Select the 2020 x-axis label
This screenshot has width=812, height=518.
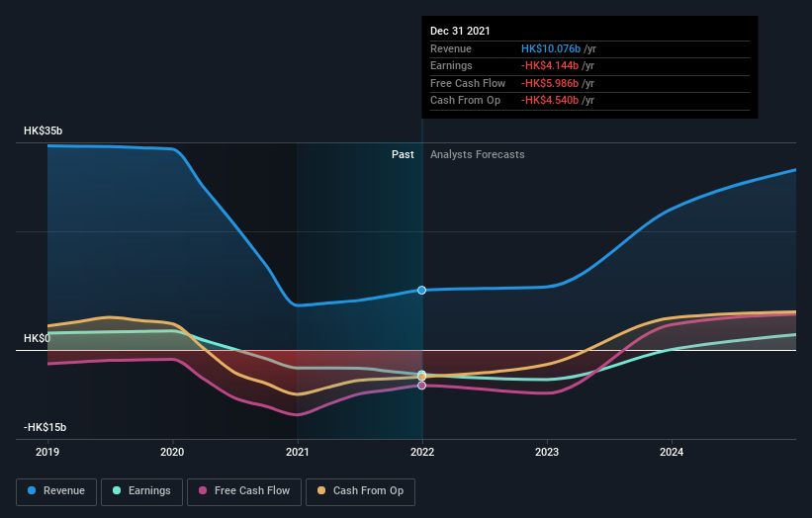(172, 453)
